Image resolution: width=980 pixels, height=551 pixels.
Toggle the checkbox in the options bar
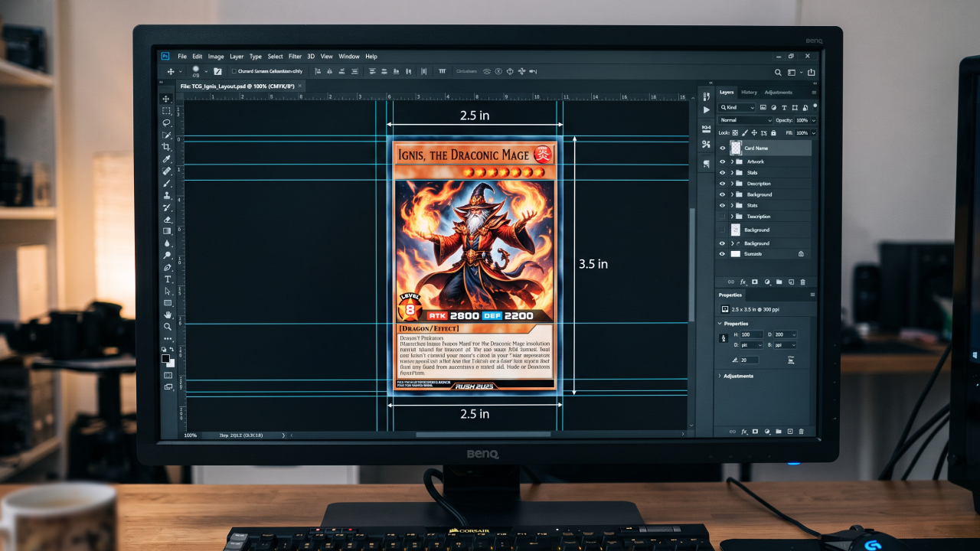point(234,71)
